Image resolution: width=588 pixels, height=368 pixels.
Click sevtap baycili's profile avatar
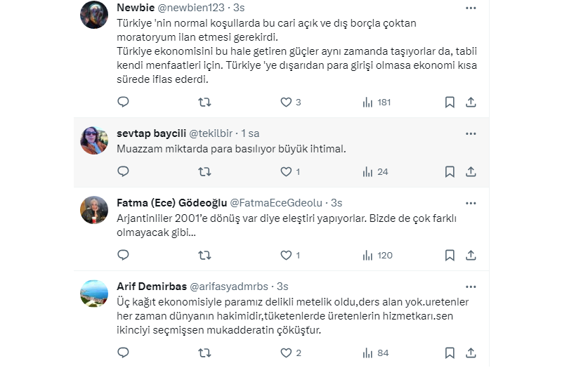pos(94,140)
